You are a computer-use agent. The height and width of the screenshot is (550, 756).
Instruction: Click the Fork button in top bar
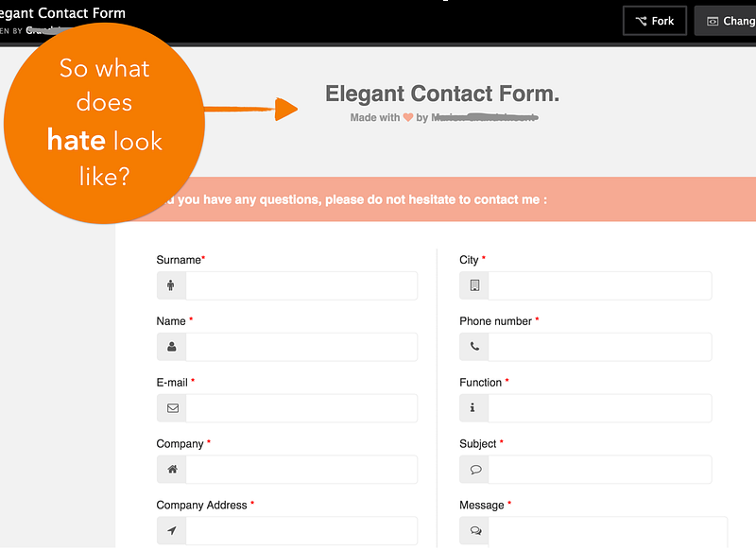click(655, 21)
